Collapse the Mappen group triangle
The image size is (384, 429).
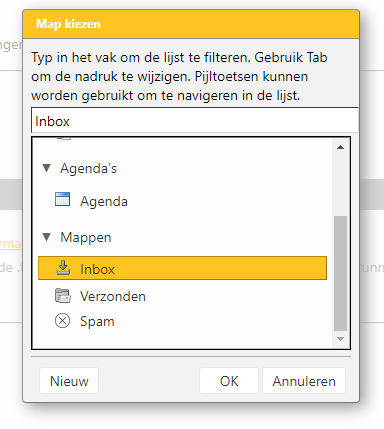click(47, 237)
